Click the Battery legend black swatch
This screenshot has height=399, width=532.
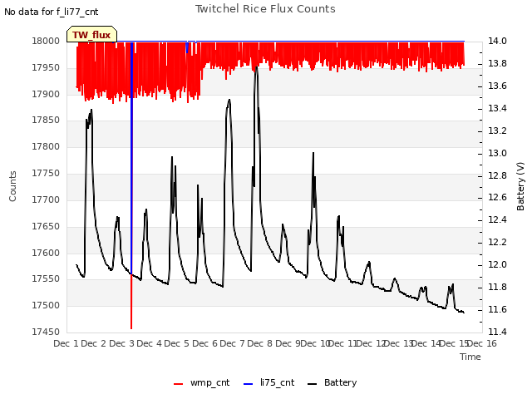tap(312, 384)
